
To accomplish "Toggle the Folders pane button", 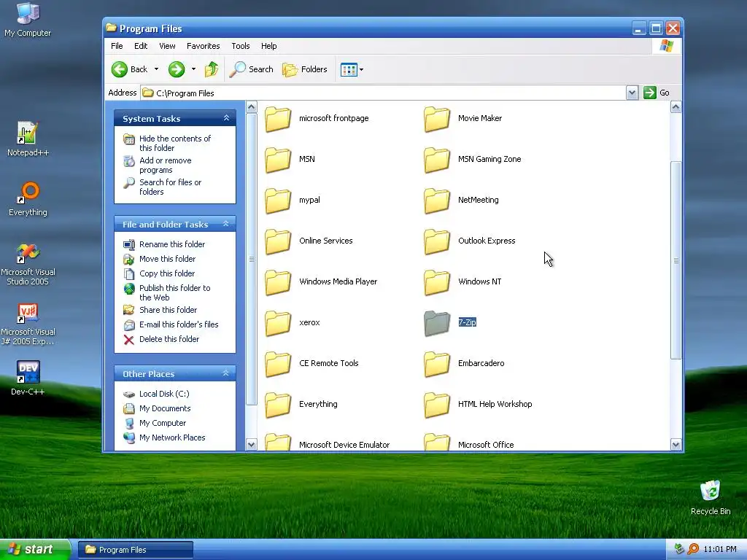I will pyautogui.click(x=305, y=69).
